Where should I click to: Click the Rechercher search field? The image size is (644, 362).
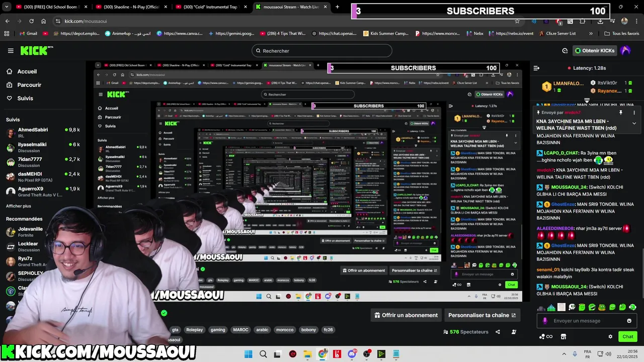tap(322, 51)
